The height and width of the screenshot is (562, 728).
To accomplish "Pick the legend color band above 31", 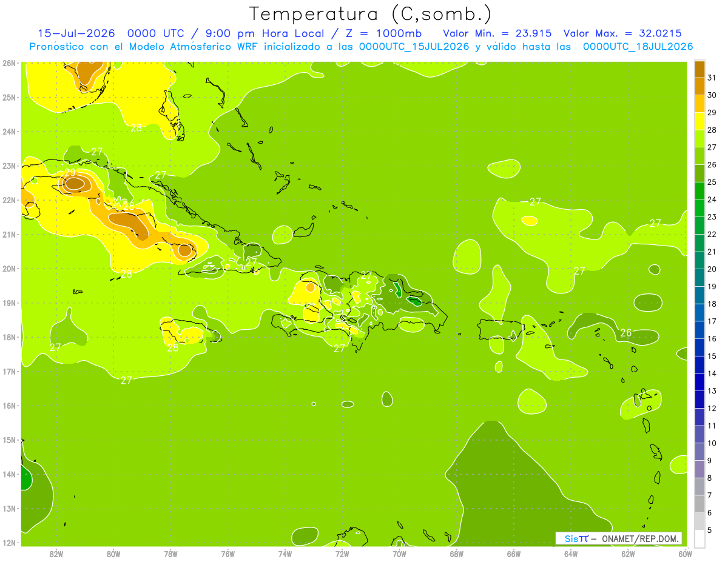I will [x=699, y=69].
